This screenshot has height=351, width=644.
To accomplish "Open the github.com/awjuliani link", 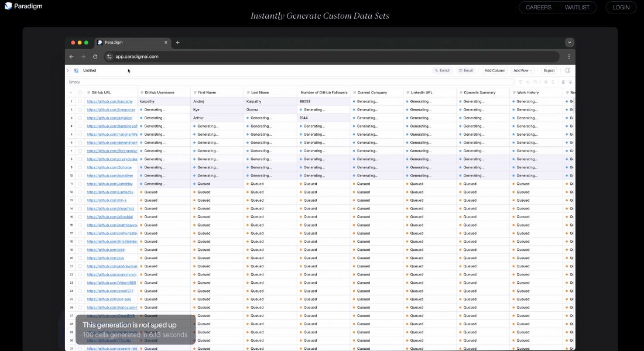I will coord(109,118).
